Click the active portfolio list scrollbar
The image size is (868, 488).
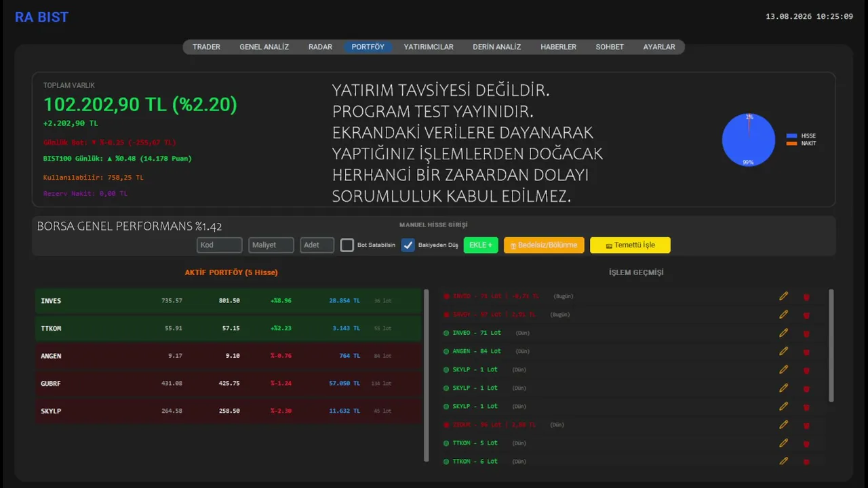point(427,375)
